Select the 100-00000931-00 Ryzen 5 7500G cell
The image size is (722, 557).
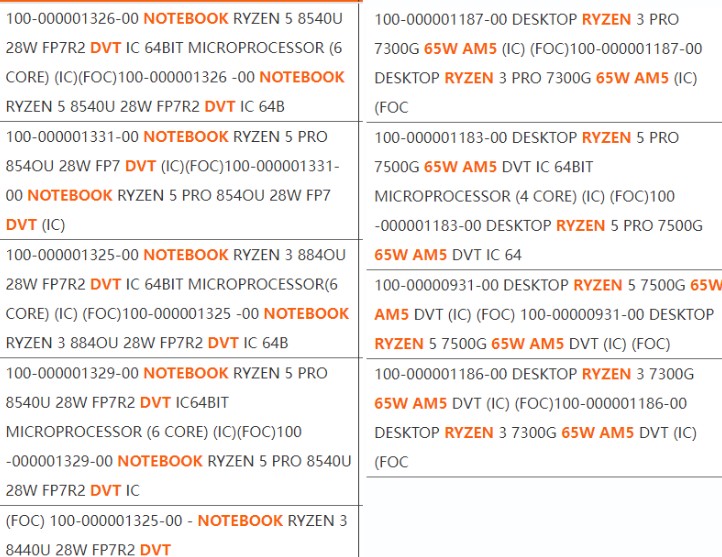tap(540, 314)
